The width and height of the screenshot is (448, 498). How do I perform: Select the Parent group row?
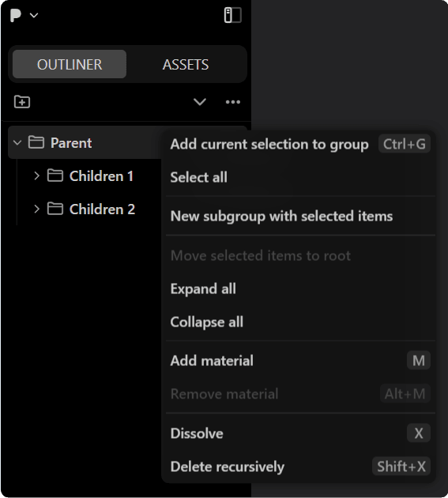85,142
